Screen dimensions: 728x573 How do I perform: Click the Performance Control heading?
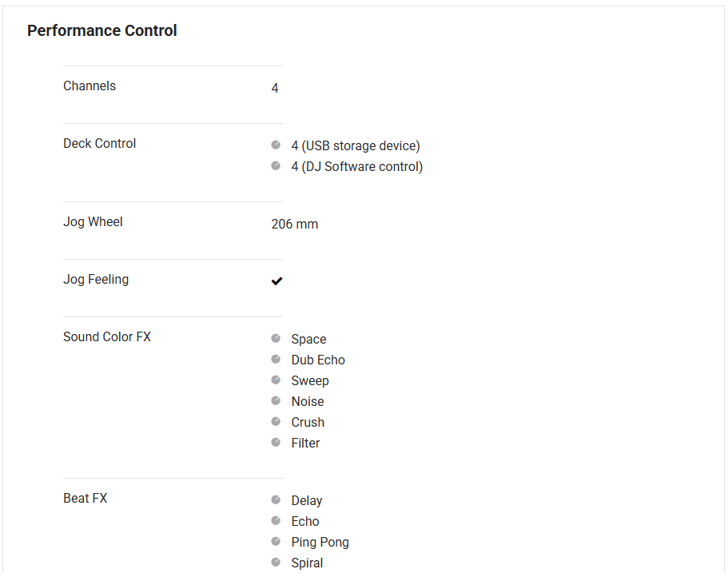(x=102, y=31)
